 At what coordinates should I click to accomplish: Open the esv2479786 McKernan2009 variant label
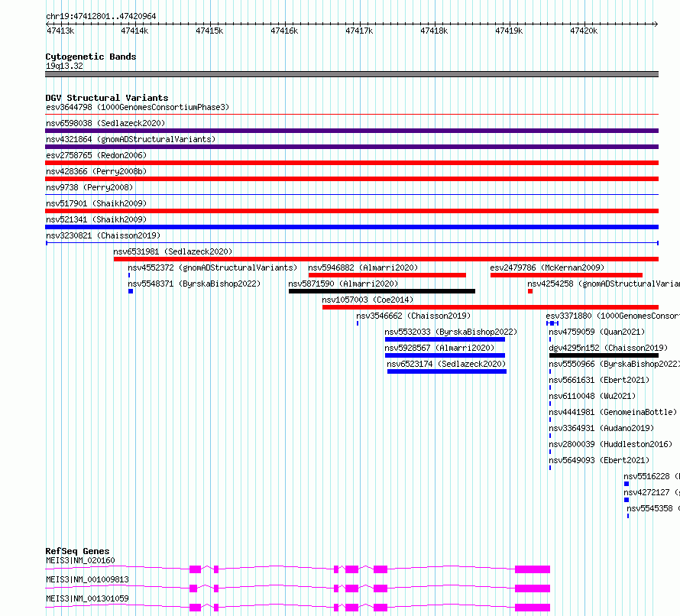pyautogui.click(x=547, y=267)
